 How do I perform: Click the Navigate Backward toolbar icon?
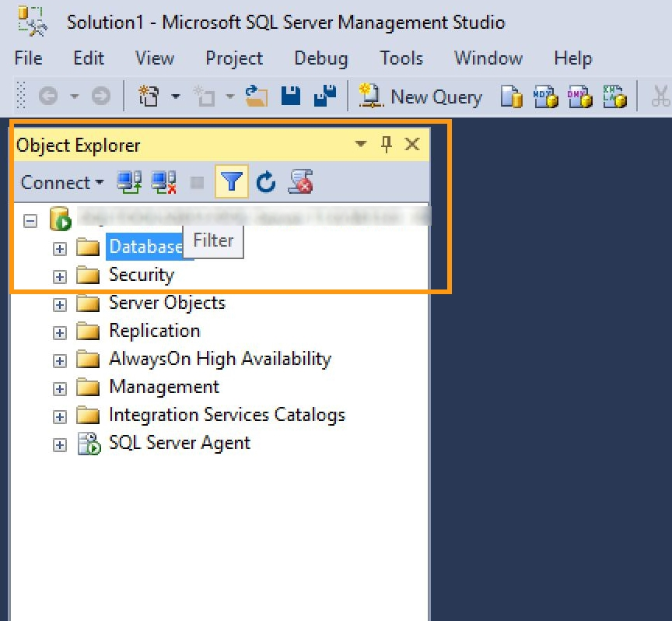[48, 96]
